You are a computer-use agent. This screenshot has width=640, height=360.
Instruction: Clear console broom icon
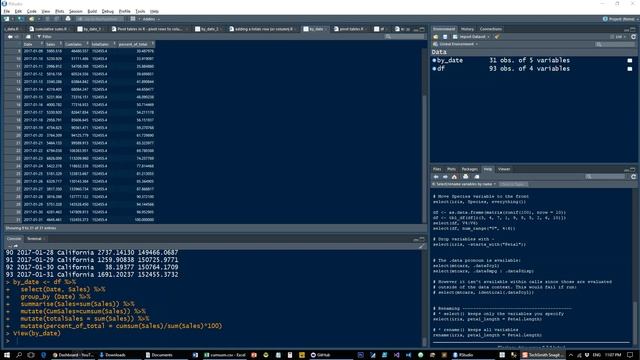[x=421, y=246]
